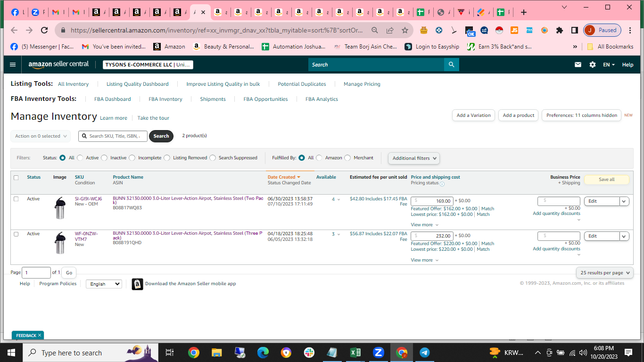Click the FBA calculator extension icon

[529, 30]
